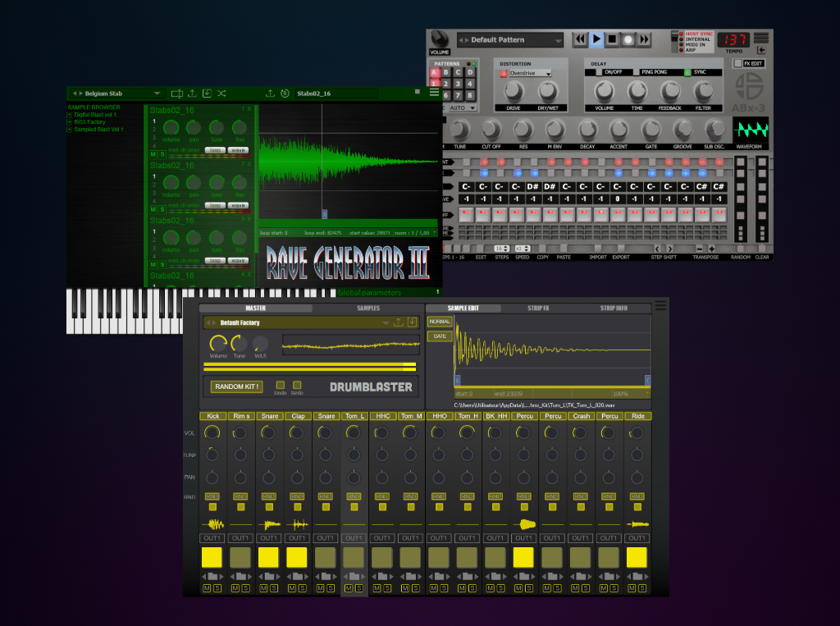The height and width of the screenshot is (626, 840).
Task: Open the Strip FX tab
Action: (538, 308)
